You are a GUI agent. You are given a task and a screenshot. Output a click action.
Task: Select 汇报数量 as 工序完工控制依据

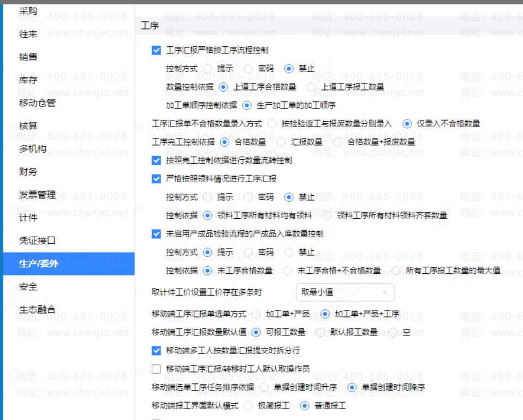(x=281, y=142)
